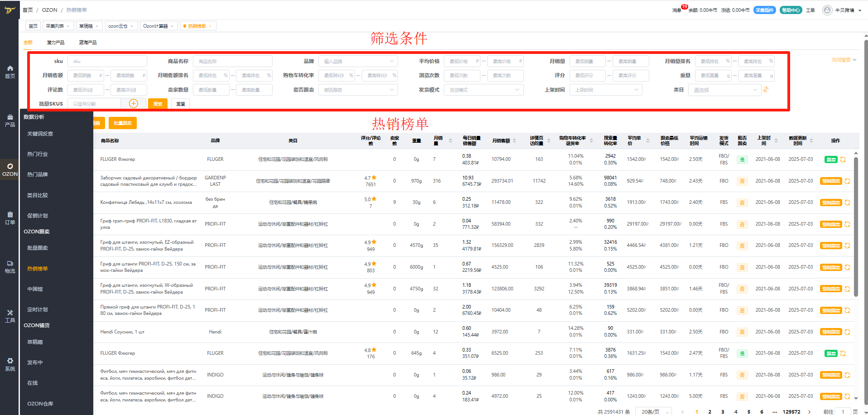Open 物流 section in left sidebar
Viewport: 868px width, 415px height.
point(10,267)
